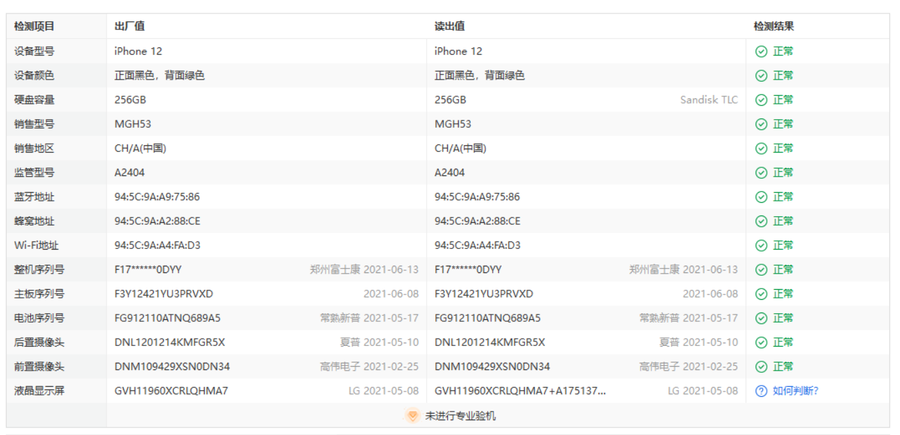Click factory rear camera serial DNL1201214KMFGR5X
Viewport: 900px width, 435px height.
[x=170, y=342]
